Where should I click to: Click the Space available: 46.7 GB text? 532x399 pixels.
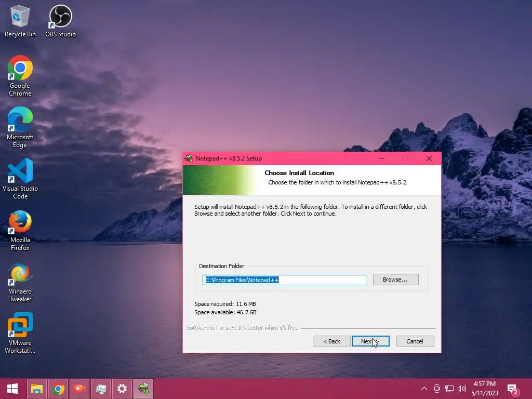(x=225, y=312)
